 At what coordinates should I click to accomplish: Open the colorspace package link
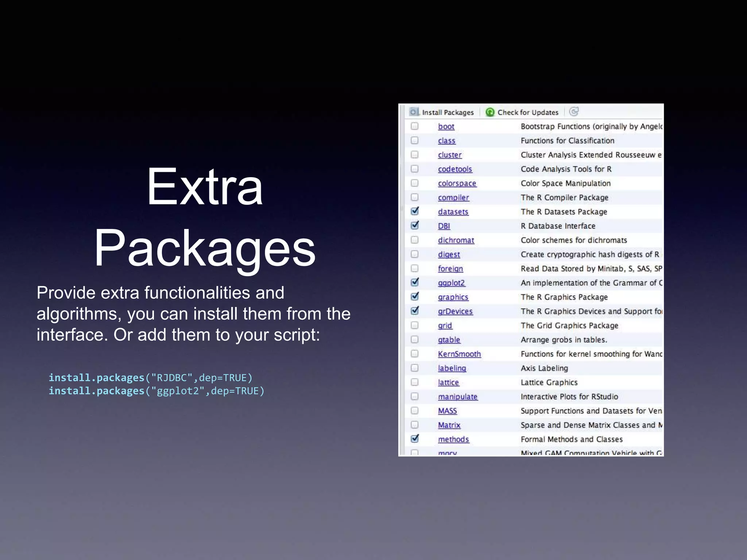coord(457,183)
